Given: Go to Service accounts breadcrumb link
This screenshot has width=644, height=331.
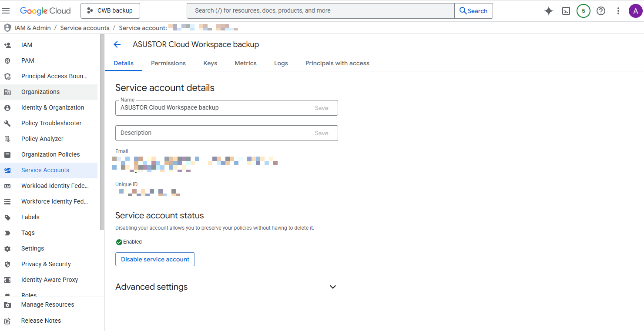Looking at the screenshot, I should [85, 28].
